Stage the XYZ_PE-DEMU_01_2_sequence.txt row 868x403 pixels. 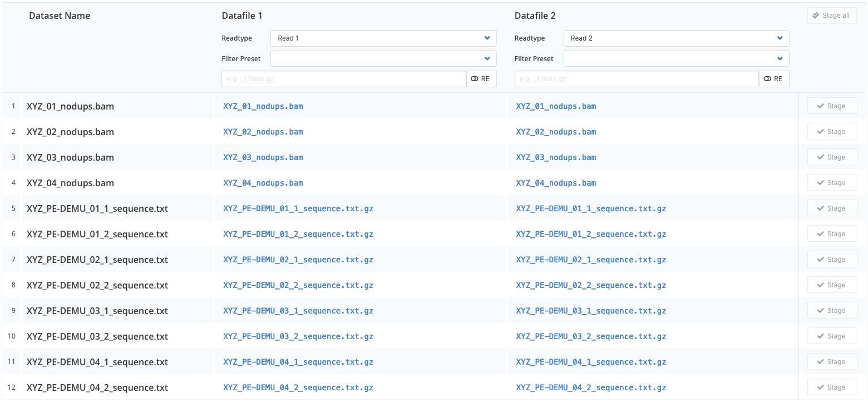pos(832,234)
